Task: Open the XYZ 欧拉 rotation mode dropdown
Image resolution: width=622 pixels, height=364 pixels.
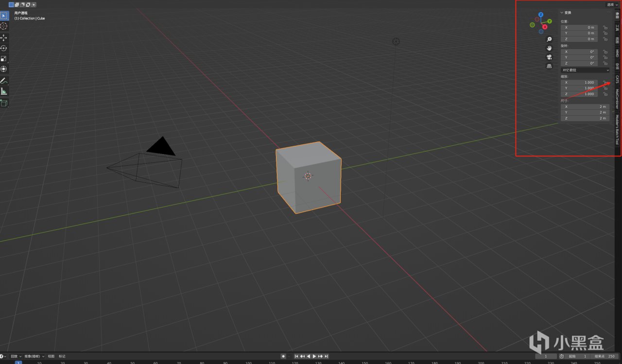Action: coord(585,70)
